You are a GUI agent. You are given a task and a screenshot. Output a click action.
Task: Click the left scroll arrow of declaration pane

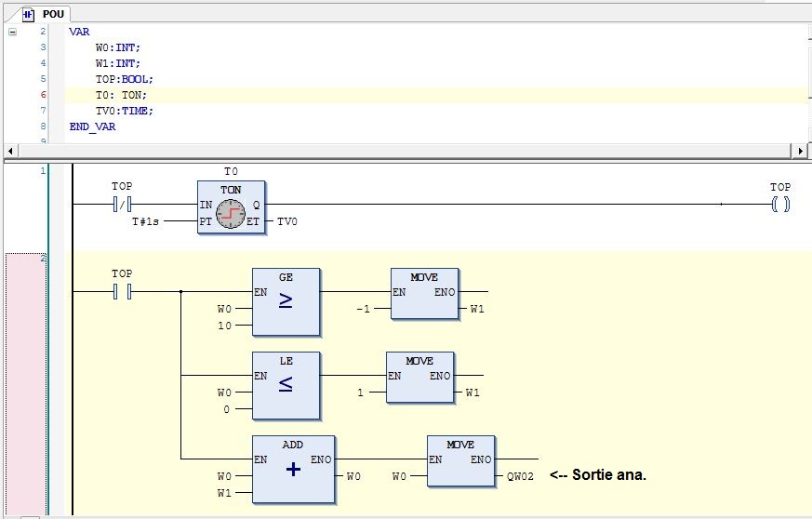[x=11, y=151]
